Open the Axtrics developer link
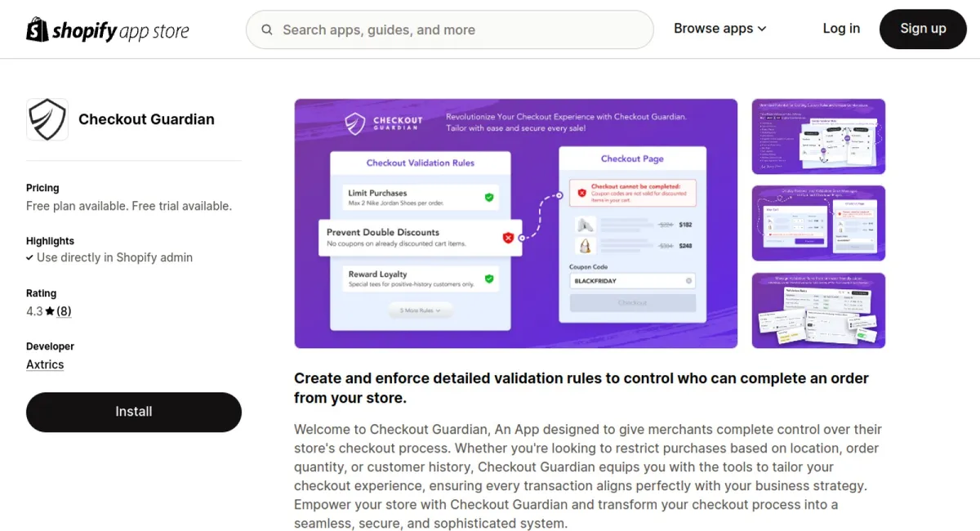 coord(45,364)
